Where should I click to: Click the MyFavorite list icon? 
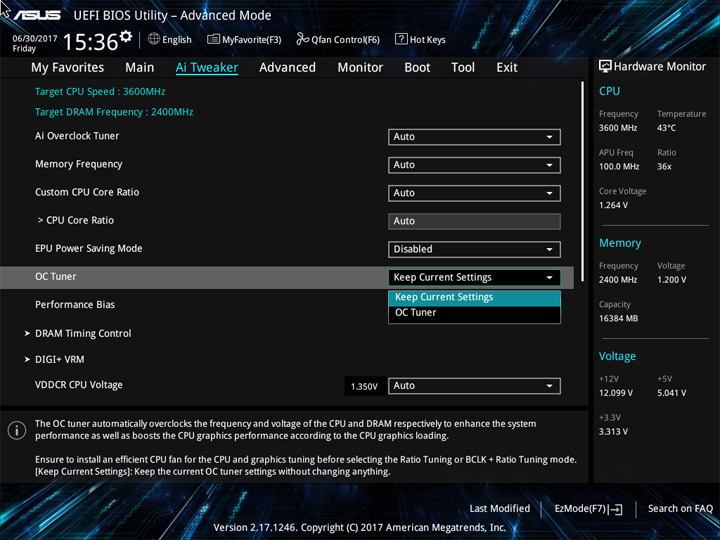pos(213,39)
